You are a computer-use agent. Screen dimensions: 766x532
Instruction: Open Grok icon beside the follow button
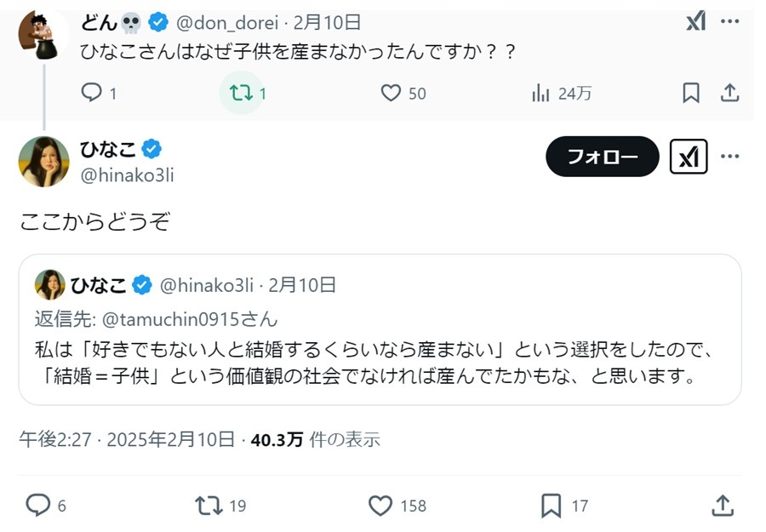click(689, 157)
